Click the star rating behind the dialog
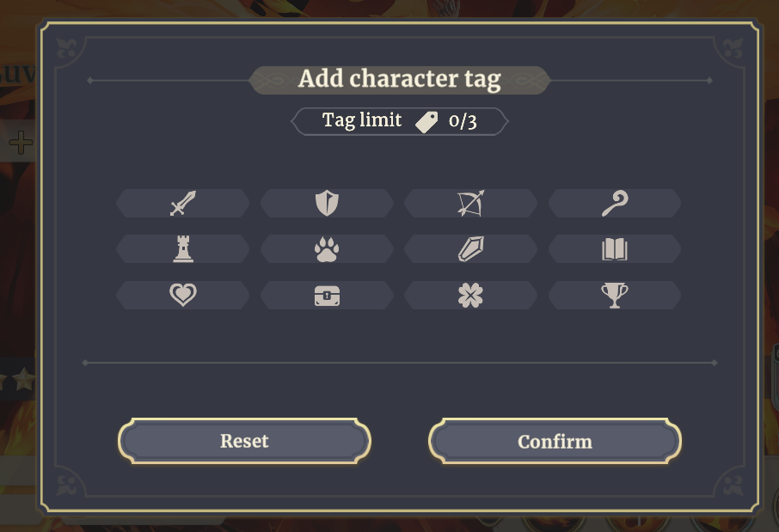The height and width of the screenshot is (532, 779). pos(18,381)
